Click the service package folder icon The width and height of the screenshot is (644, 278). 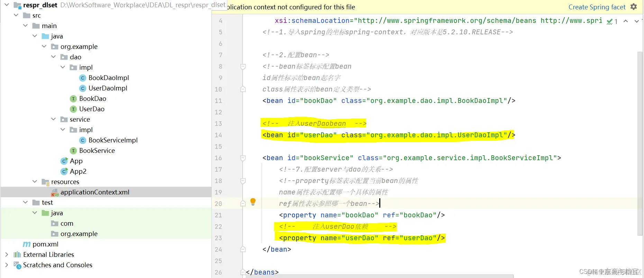click(x=64, y=120)
